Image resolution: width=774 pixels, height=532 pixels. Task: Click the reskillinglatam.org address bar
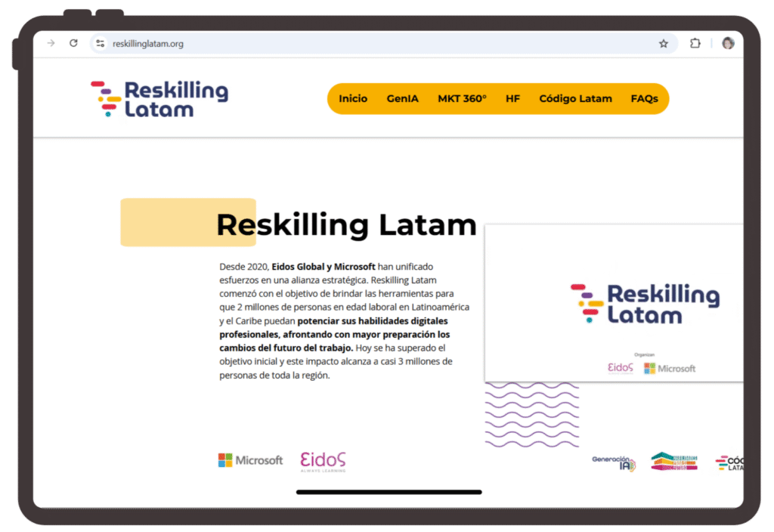coord(378,44)
